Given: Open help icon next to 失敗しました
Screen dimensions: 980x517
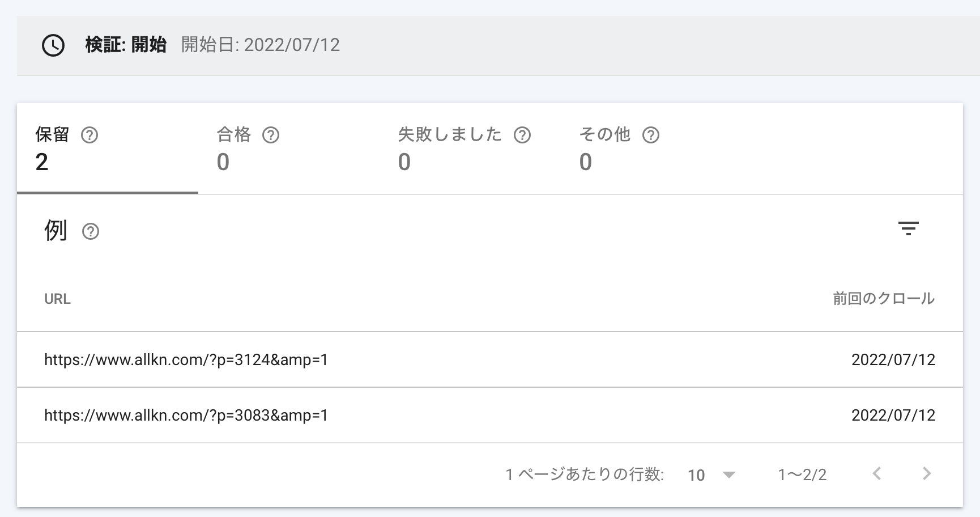Looking at the screenshot, I should (522, 135).
